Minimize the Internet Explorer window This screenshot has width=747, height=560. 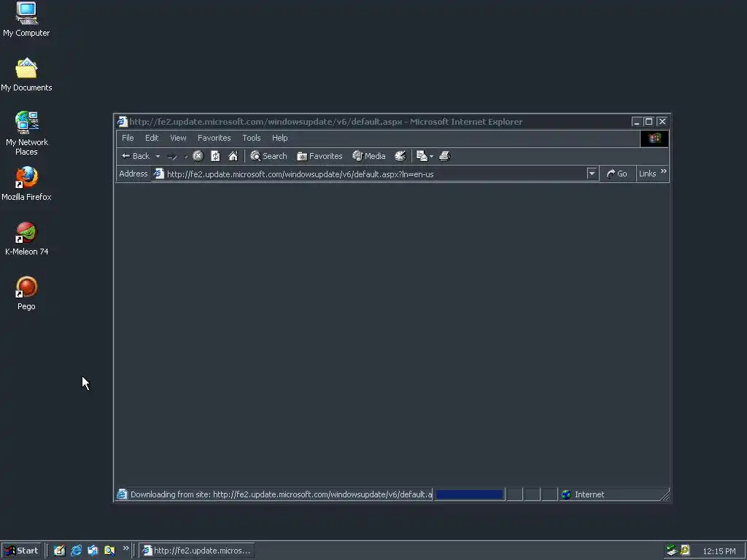[x=636, y=122]
